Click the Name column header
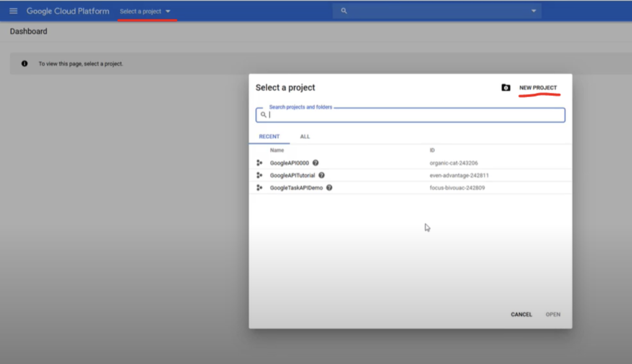Screen dimensions: 632x364 (277, 151)
